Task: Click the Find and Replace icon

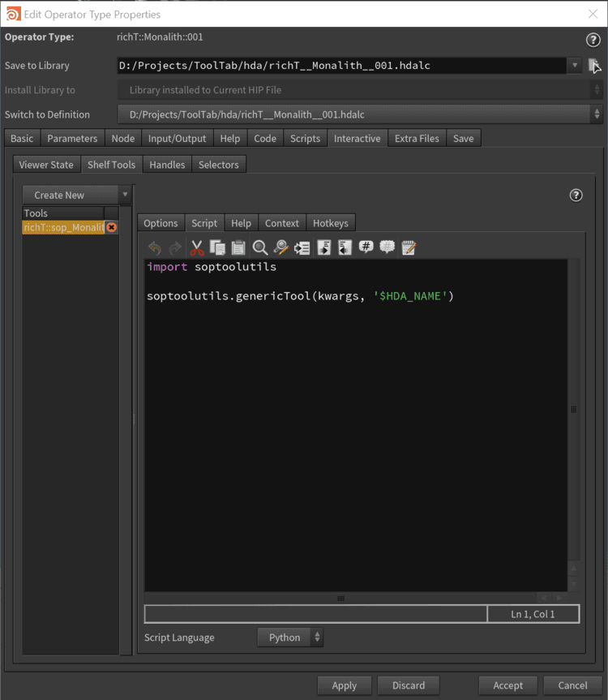Action: (280, 248)
